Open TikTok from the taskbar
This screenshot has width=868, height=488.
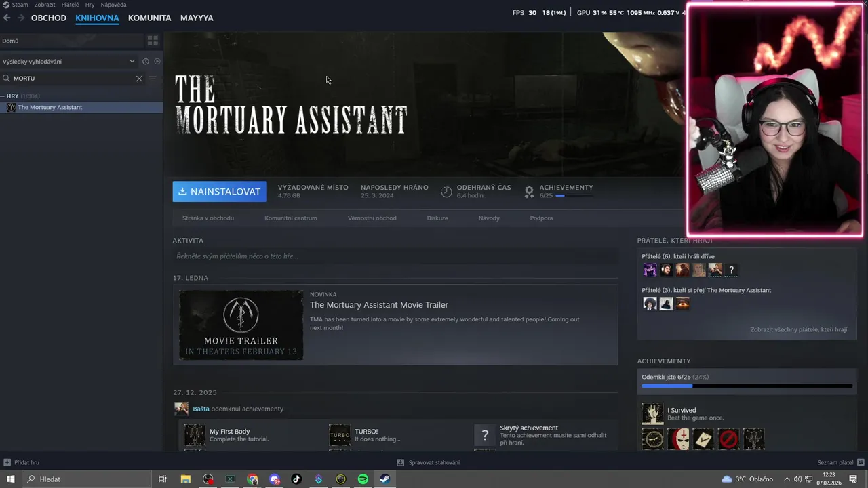[x=296, y=479]
